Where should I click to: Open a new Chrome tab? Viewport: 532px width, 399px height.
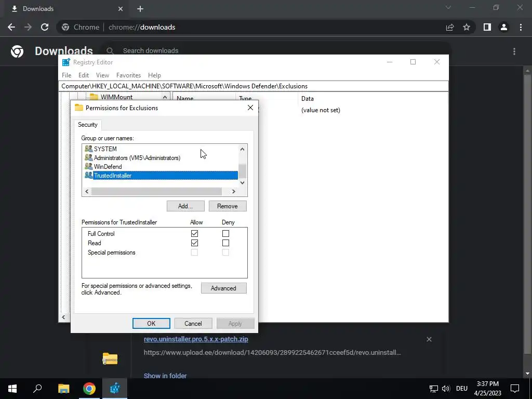point(140,9)
